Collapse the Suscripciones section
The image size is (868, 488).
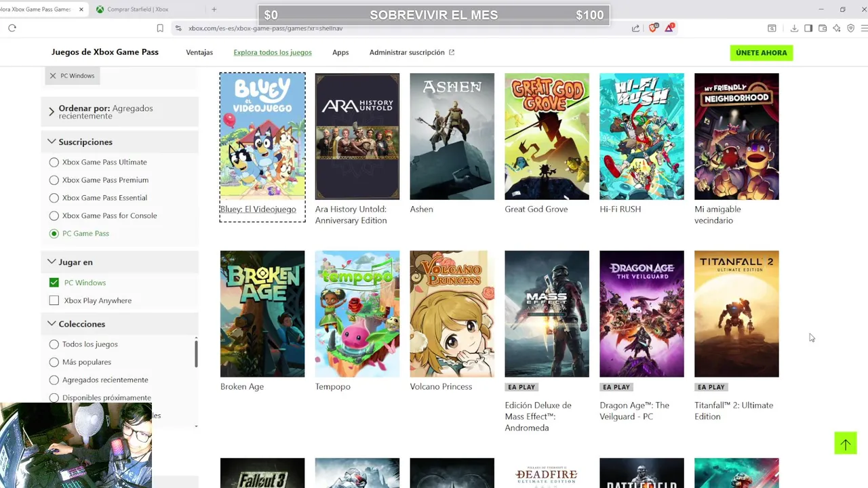[120, 142]
